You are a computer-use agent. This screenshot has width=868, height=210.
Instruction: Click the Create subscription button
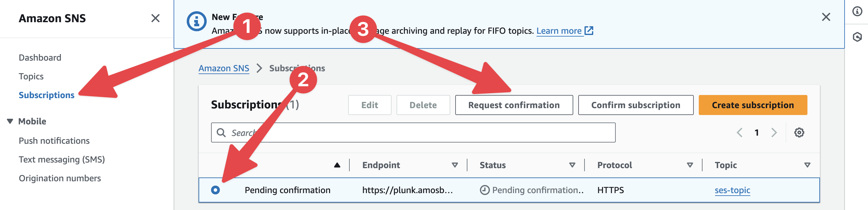coord(752,105)
